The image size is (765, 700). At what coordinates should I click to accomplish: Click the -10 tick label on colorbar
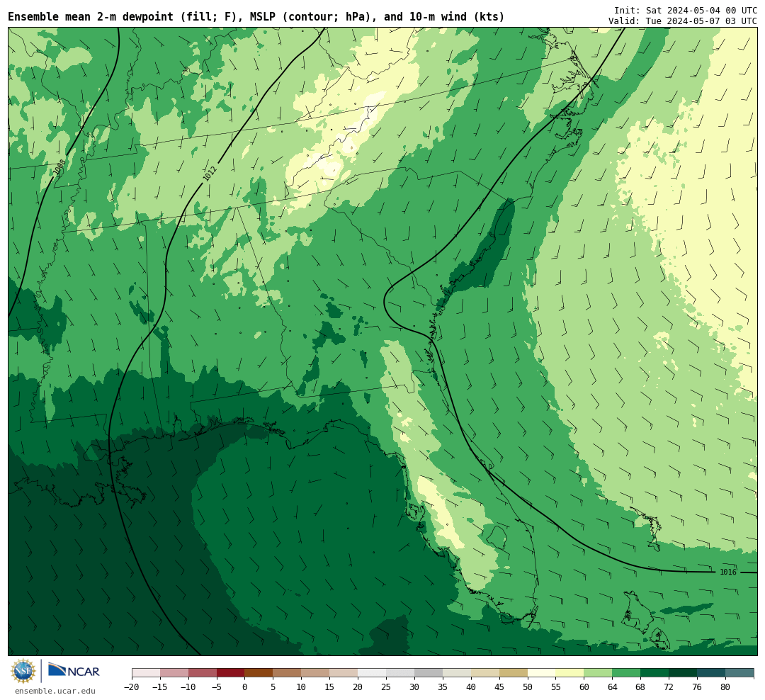(188, 687)
